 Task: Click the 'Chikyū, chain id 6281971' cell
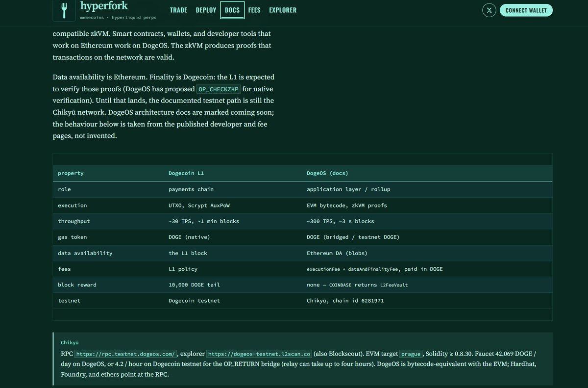coord(345,300)
